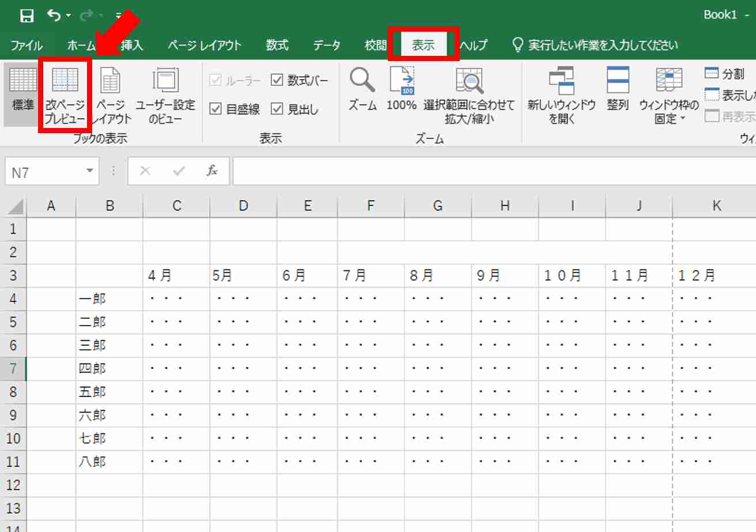Open the Undo history dropdown arrow
Image resolution: width=756 pixels, height=532 pixels.
tap(69, 16)
